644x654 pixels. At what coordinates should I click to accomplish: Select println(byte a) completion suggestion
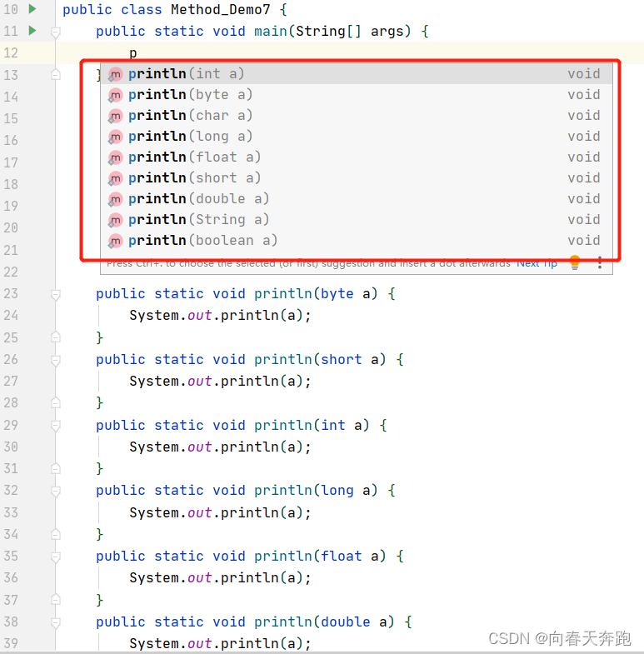click(x=357, y=95)
